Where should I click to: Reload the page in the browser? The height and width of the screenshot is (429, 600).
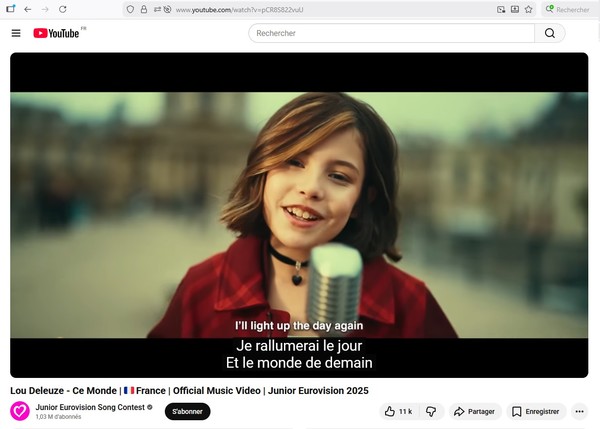click(x=63, y=9)
